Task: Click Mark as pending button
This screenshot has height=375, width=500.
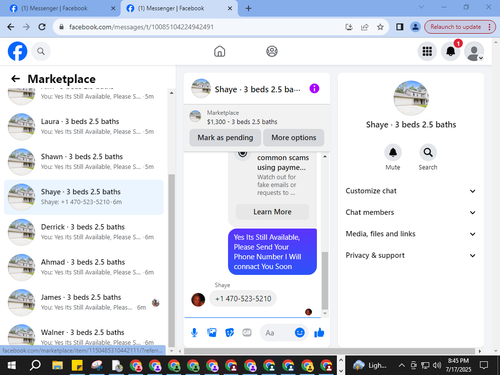Action: coord(225,137)
